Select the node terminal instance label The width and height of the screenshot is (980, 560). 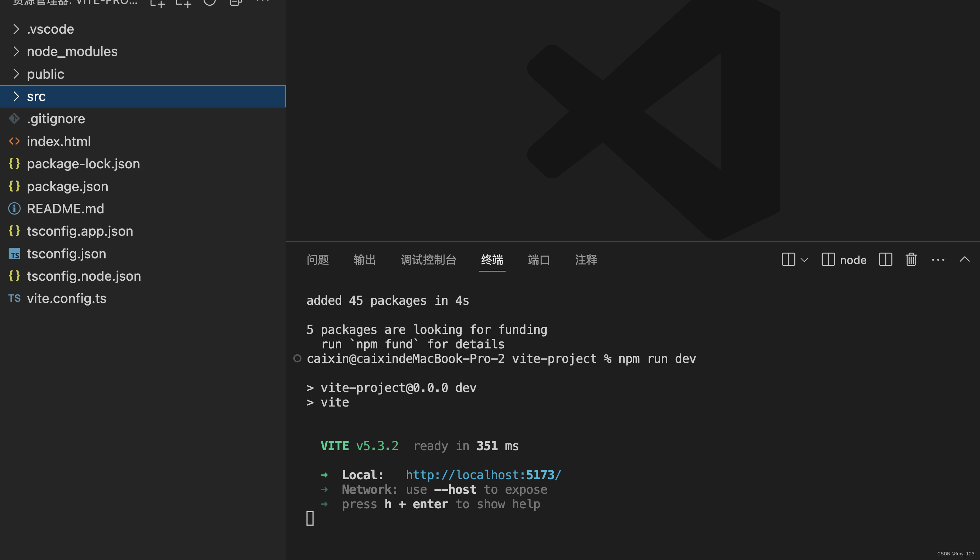point(852,260)
